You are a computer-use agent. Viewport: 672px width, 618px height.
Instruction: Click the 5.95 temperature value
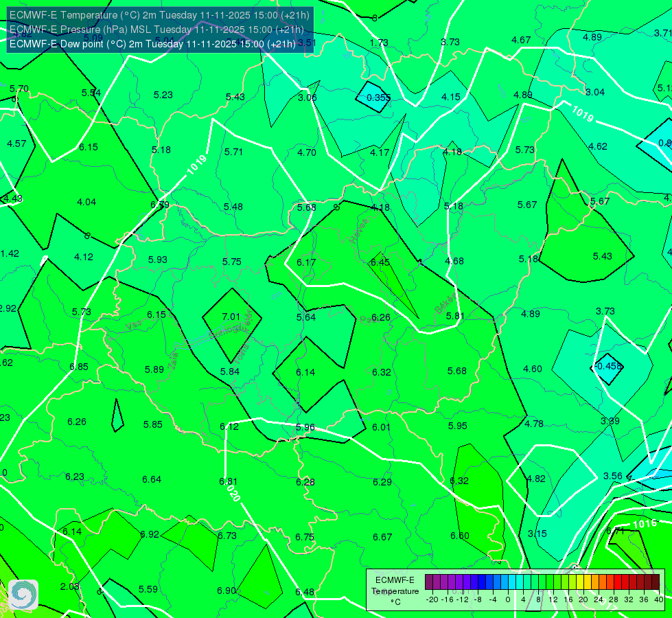click(457, 426)
